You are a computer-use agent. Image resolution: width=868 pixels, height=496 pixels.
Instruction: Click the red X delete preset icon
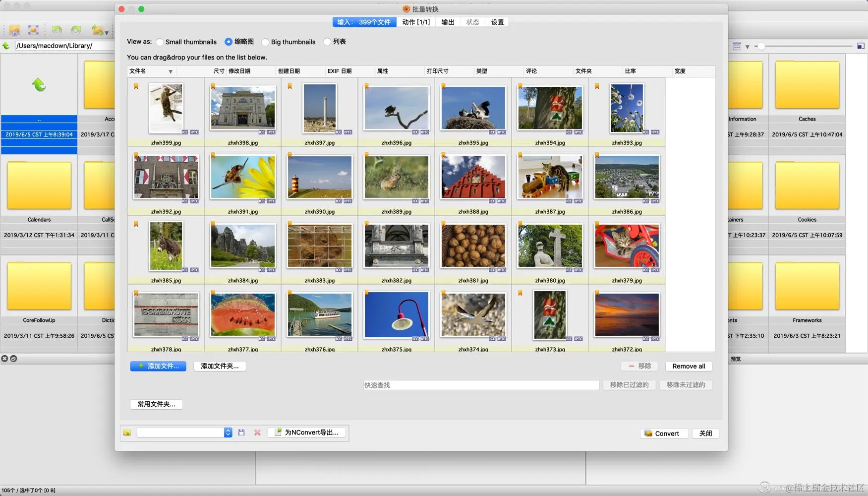coord(257,433)
